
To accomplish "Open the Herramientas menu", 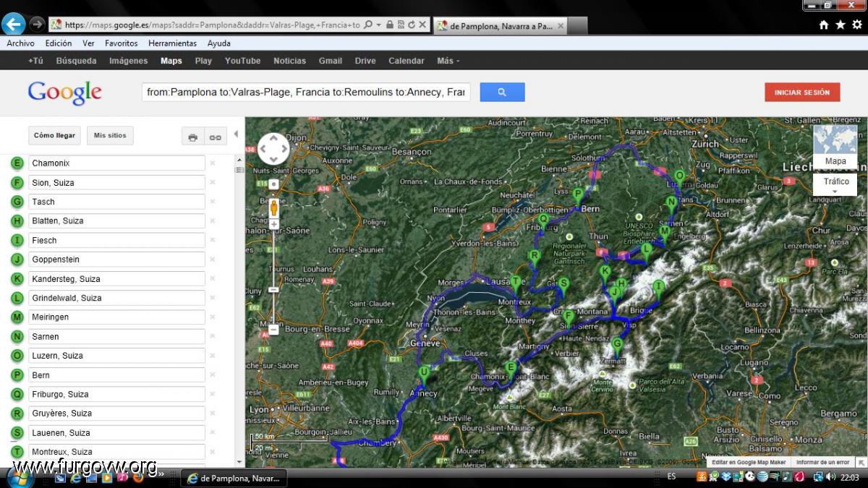I will (173, 43).
